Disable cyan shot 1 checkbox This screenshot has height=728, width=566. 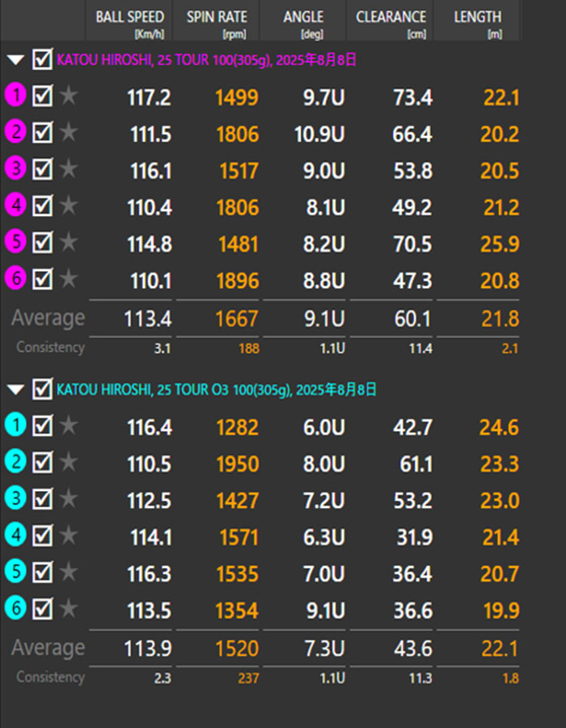click(x=43, y=426)
